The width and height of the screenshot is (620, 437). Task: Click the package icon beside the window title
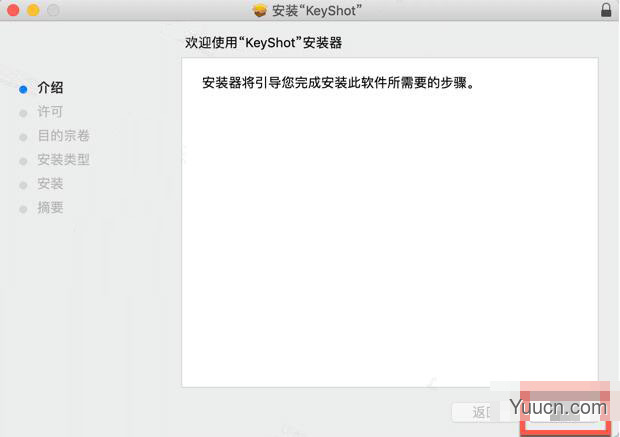click(260, 11)
